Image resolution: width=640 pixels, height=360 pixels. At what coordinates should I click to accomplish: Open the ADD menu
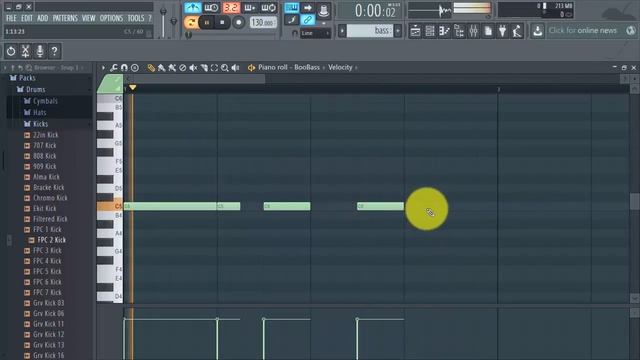[x=42, y=18]
